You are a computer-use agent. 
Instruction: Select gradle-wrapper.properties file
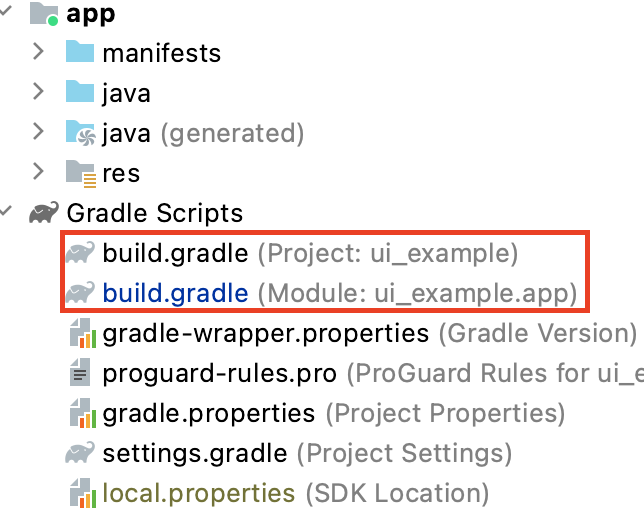point(265,333)
